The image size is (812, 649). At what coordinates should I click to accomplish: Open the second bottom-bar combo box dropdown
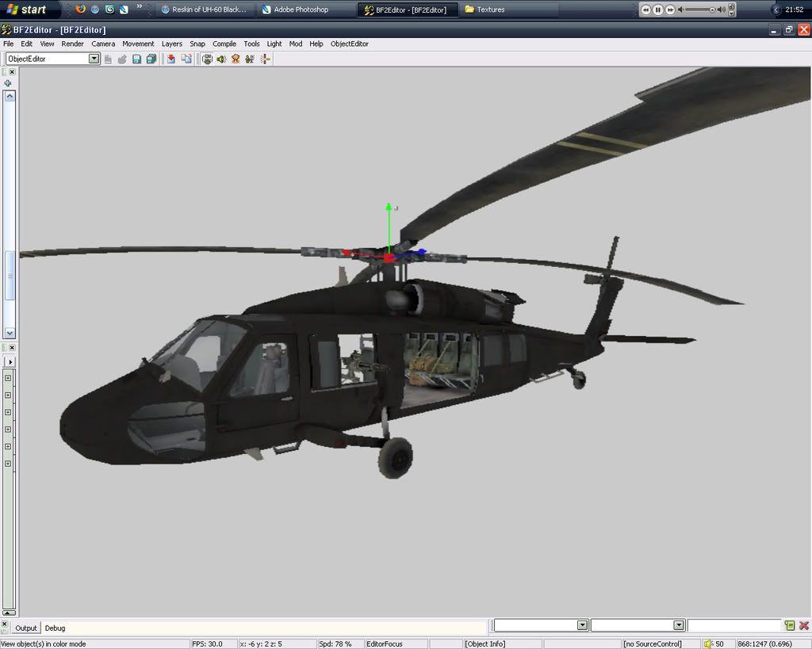pos(679,625)
